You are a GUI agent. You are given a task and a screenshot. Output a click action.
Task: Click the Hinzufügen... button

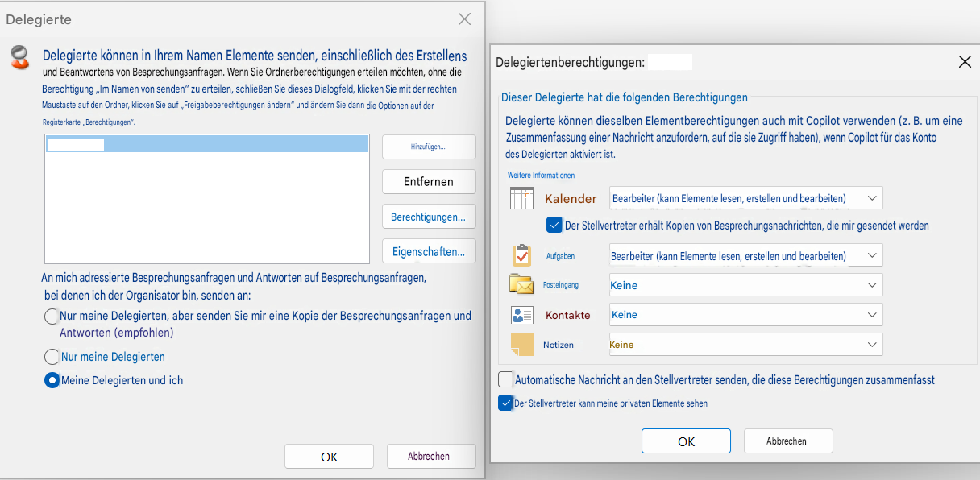[429, 147]
